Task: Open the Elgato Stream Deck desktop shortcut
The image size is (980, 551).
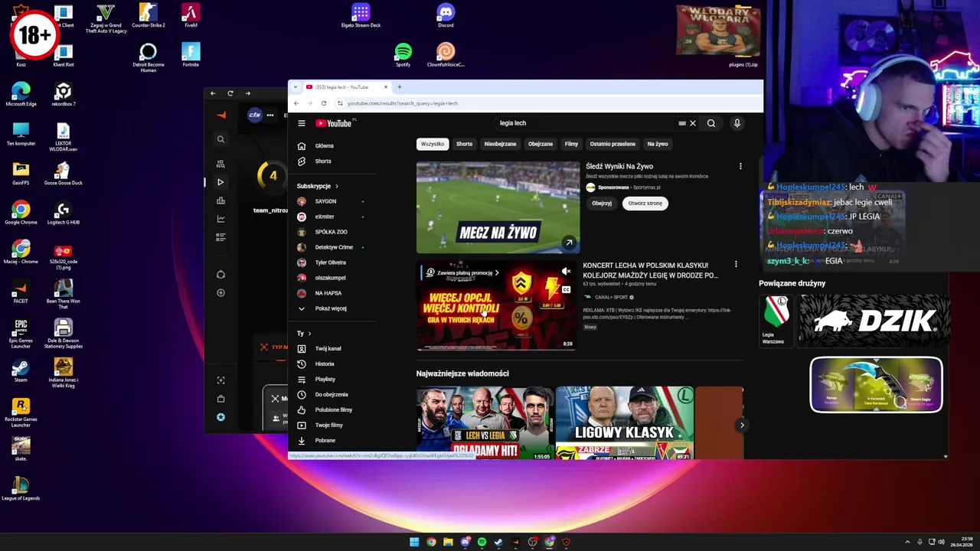Action: (x=361, y=15)
